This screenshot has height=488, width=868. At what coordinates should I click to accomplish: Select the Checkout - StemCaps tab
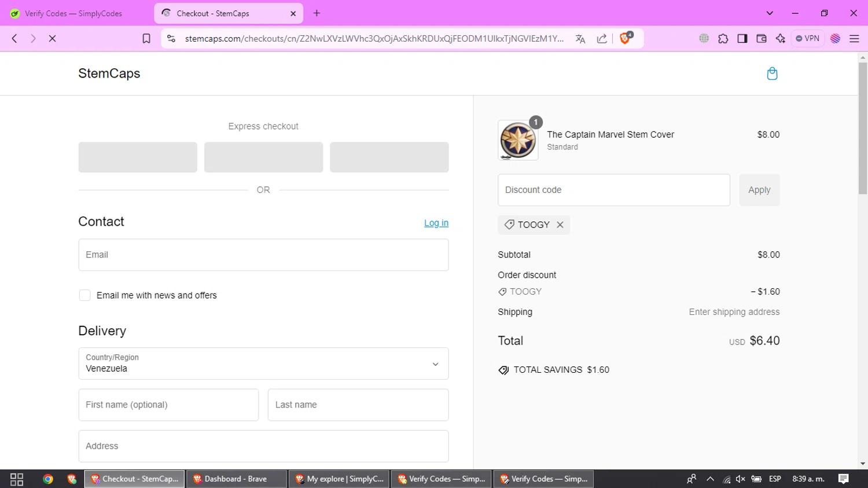pos(229,13)
